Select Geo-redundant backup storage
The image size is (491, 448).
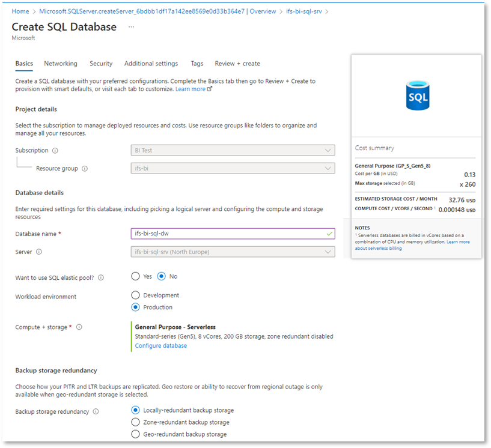[135, 434]
